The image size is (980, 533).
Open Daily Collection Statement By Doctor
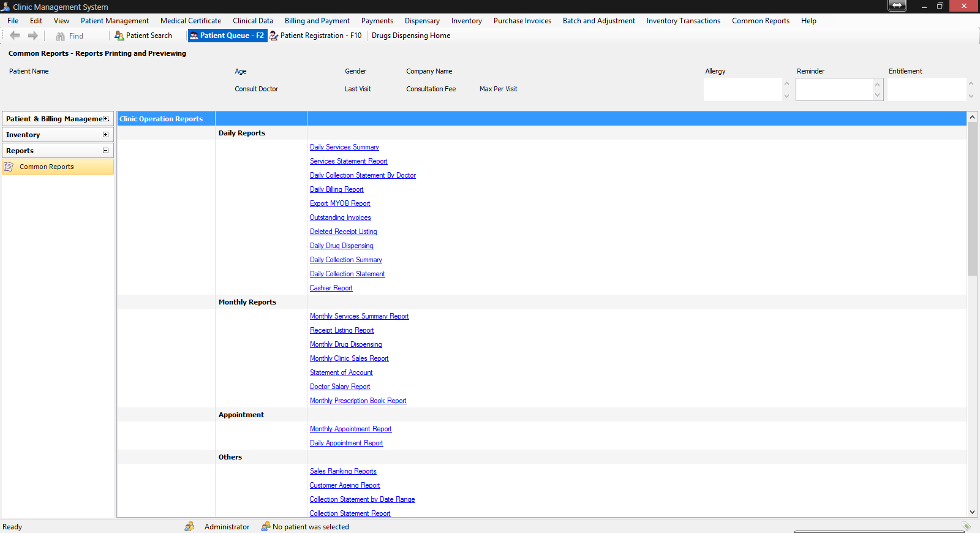[363, 175]
